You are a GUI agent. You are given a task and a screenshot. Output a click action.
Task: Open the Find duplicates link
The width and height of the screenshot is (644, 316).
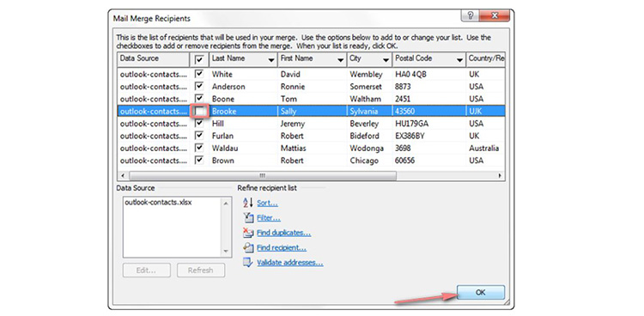click(x=284, y=233)
